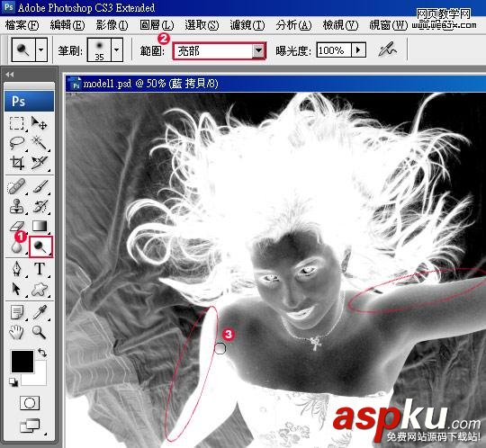Select the Move tool
Image resolution: width=486 pixels, height=448 pixels.
click(39, 123)
